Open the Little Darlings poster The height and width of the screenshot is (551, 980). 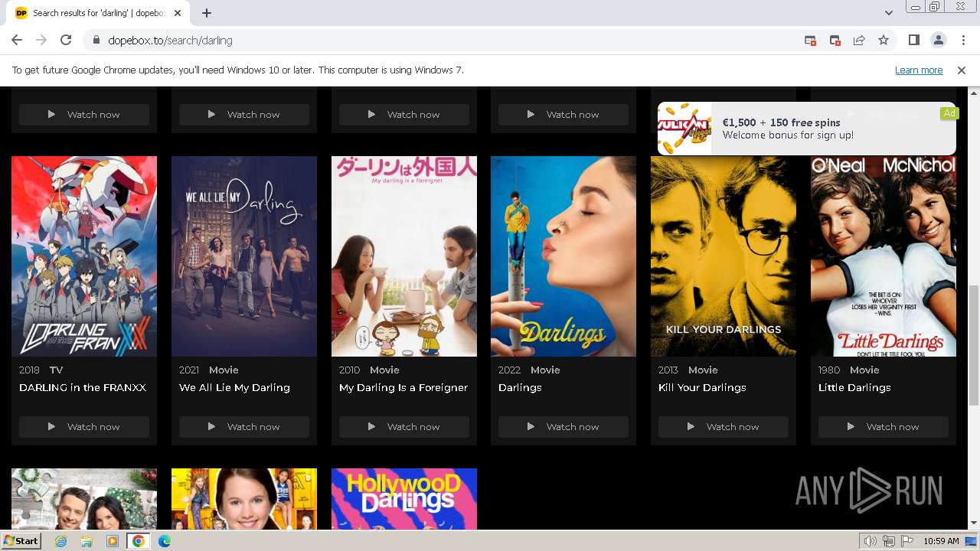pos(884,256)
